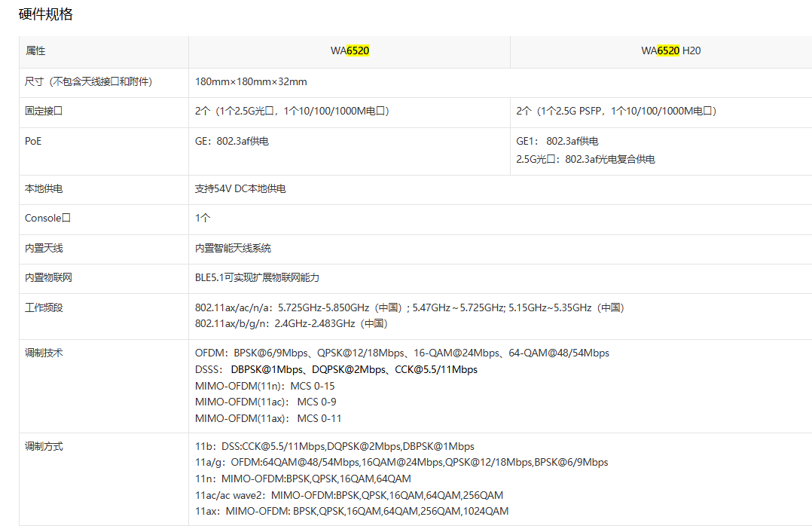Select the 内置天线 row label
This screenshot has height=526, width=812.
click(44, 248)
